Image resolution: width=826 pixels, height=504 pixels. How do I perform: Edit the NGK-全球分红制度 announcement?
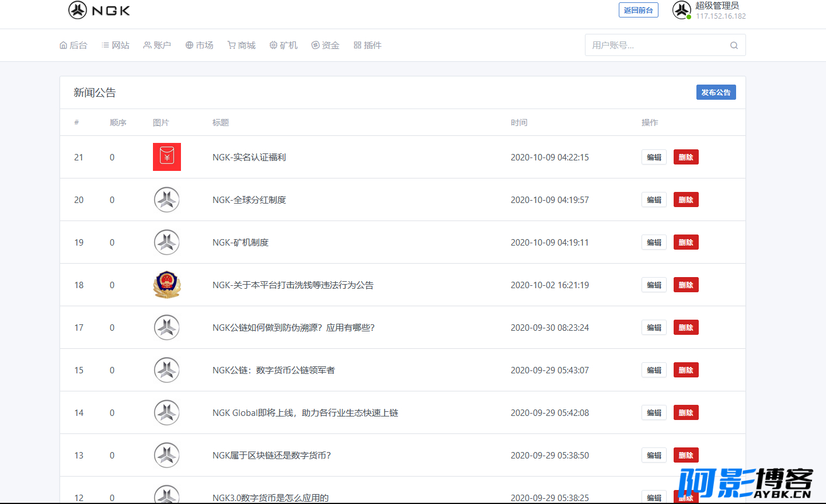coord(654,199)
